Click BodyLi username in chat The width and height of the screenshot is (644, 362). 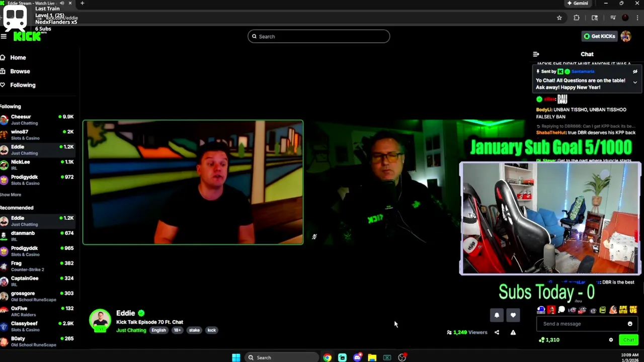pos(544,110)
